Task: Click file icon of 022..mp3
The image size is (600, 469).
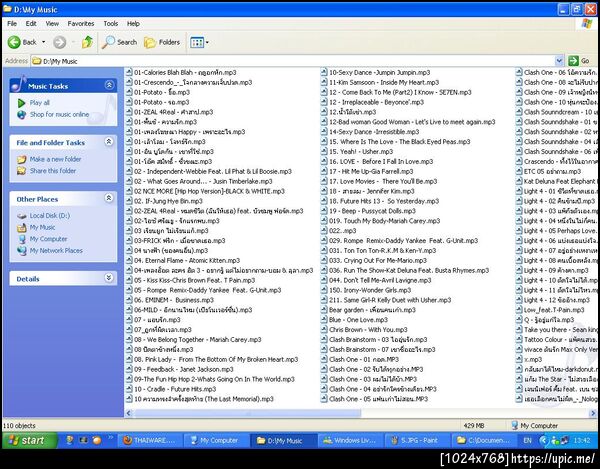Action: pos(324,231)
